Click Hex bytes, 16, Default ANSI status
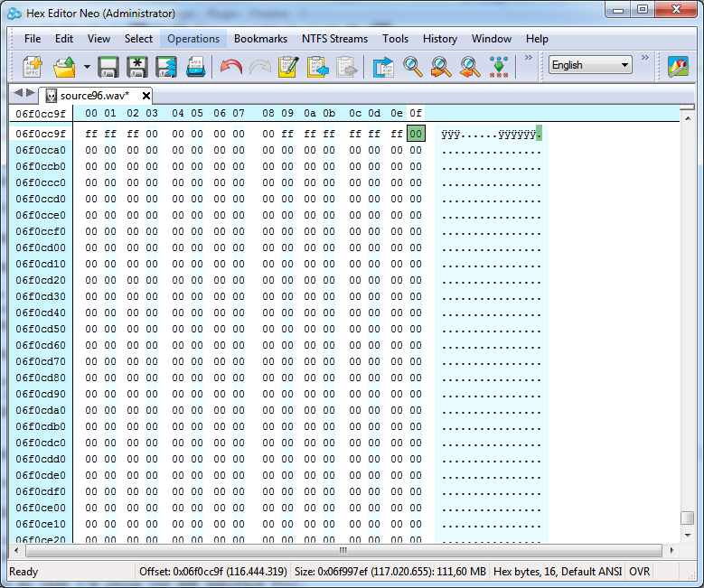This screenshot has height=588, width=704. click(x=558, y=572)
